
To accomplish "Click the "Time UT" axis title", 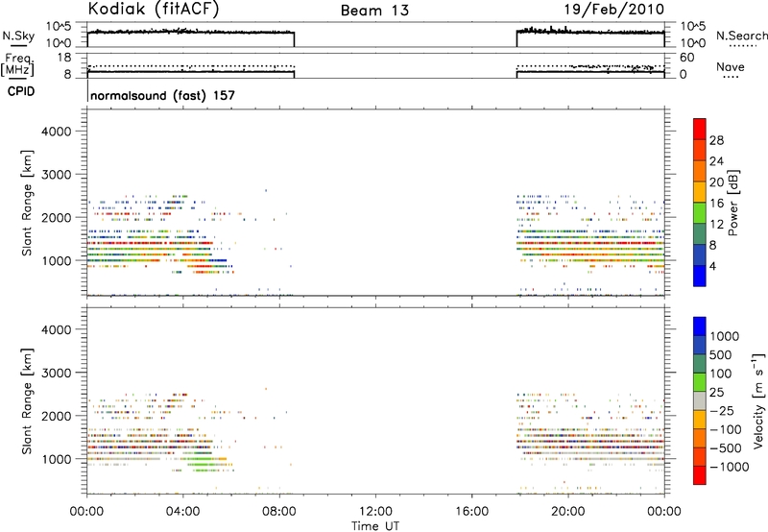I will coord(375,526).
